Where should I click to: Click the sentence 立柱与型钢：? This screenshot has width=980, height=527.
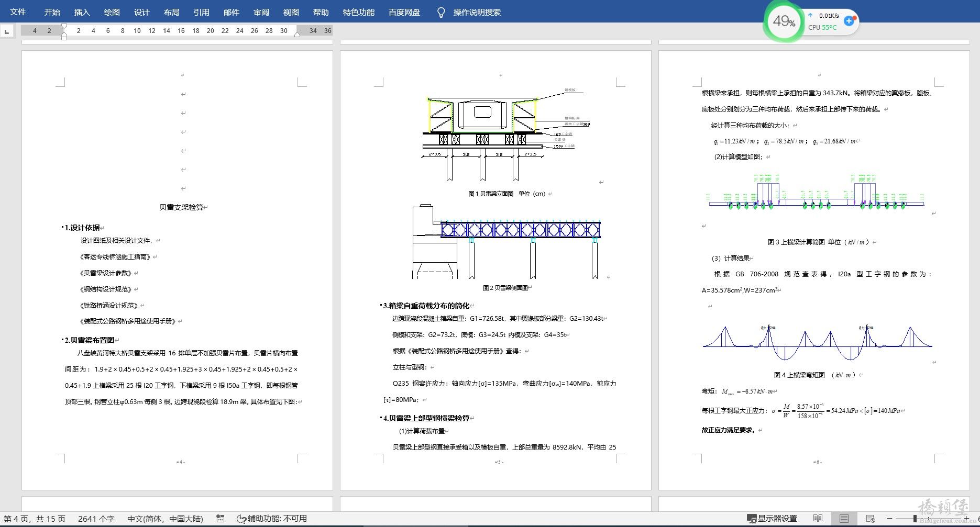coord(410,367)
